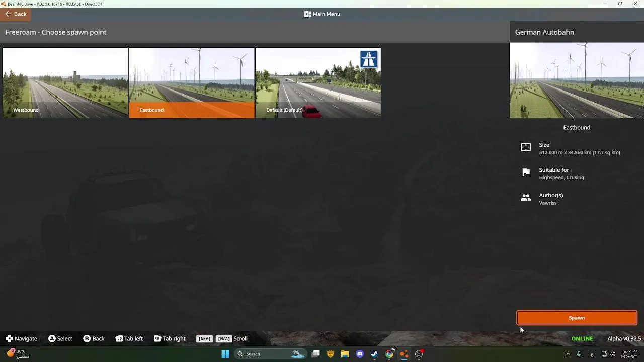The image size is (644, 362).
Task: Open the taskbar clock and date
Action: coord(629,354)
